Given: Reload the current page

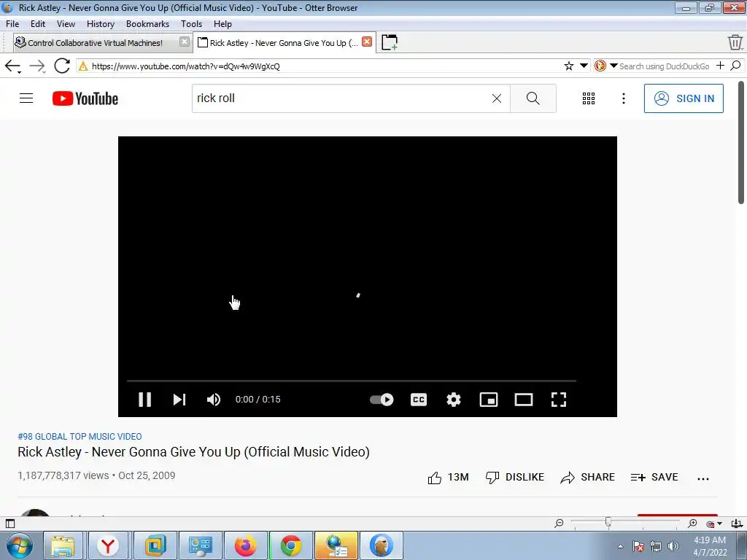Looking at the screenshot, I should point(62,66).
